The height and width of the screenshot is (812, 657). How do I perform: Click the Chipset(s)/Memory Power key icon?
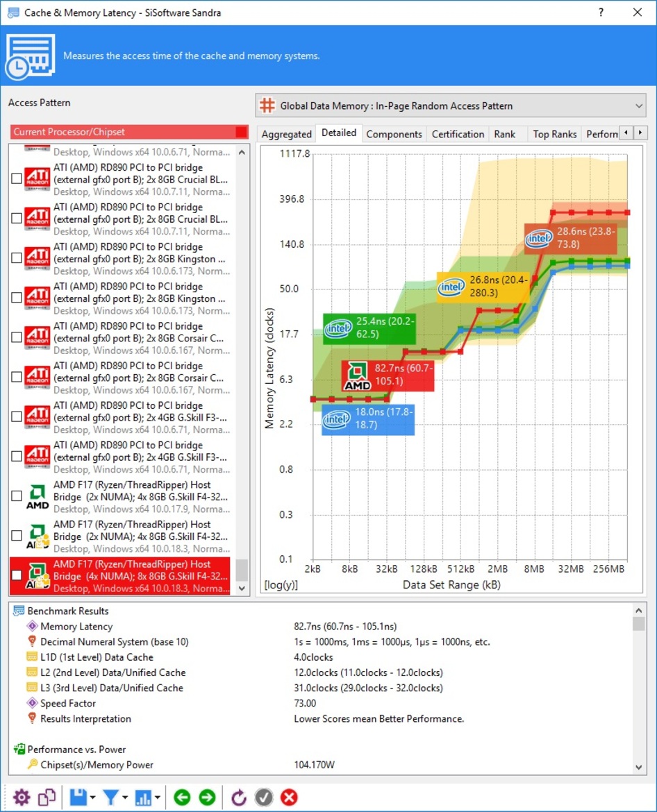click(x=32, y=765)
